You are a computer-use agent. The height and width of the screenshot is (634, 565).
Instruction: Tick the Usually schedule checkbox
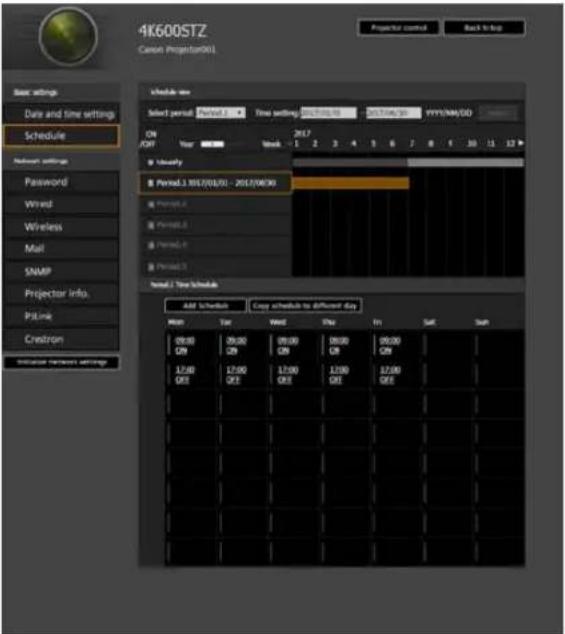[150, 163]
